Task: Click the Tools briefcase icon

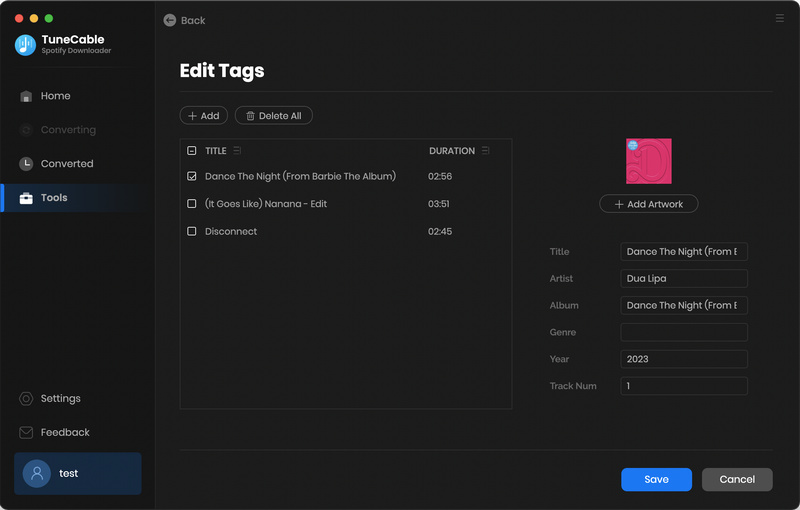Action: [26, 198]
